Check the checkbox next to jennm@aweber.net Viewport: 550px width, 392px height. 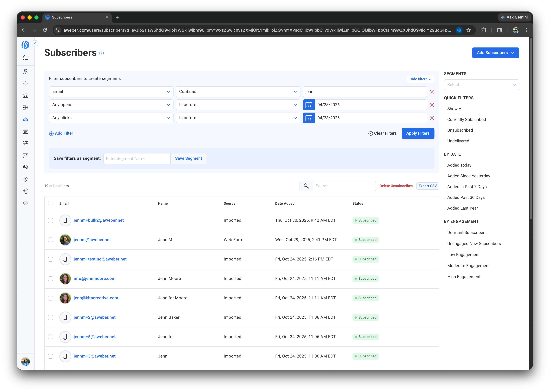tap(51, 240)
